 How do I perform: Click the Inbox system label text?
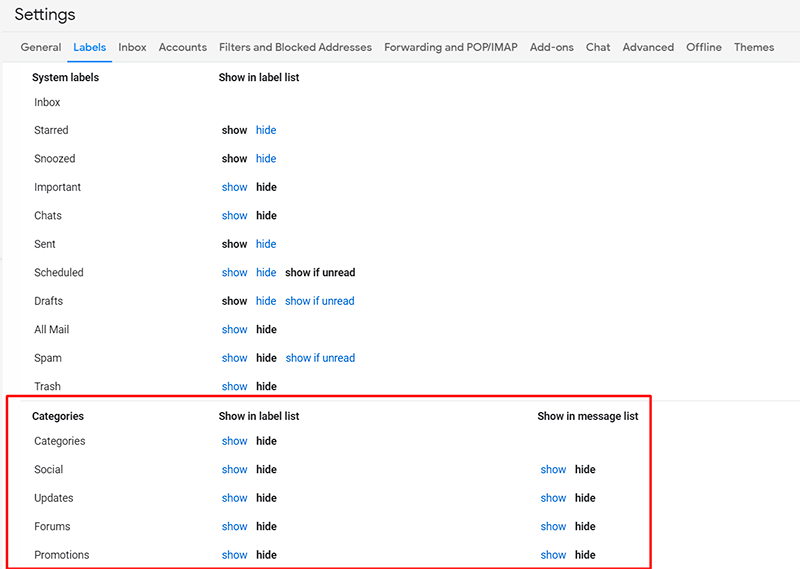(47, 102)
